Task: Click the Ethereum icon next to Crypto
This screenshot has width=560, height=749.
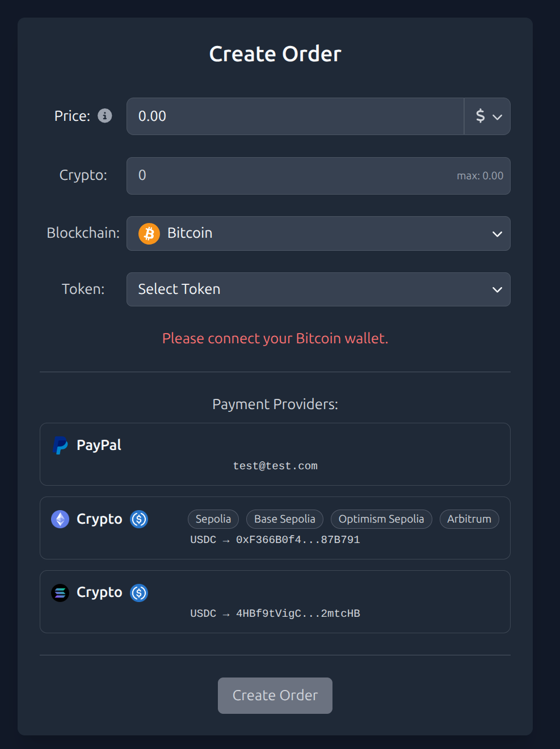Action: point(60,519)
